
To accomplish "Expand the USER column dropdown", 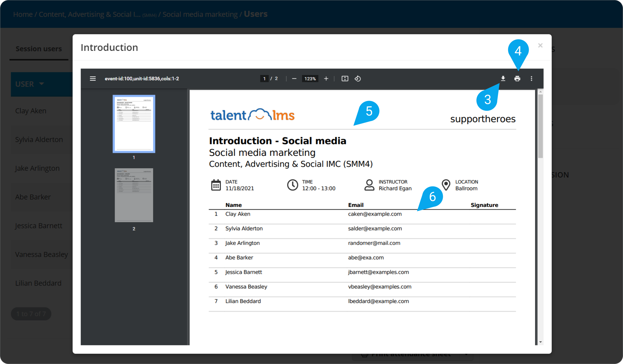I will [x=41, y=84].
